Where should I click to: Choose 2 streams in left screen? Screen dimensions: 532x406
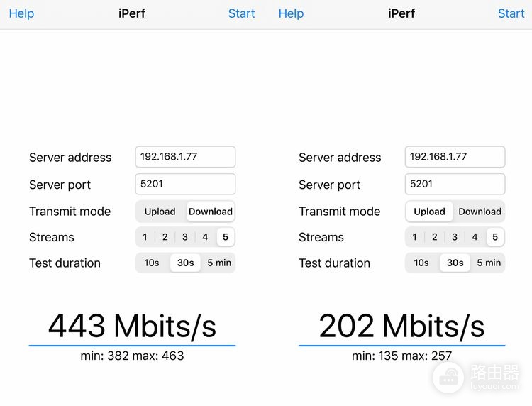click(165, 237)
